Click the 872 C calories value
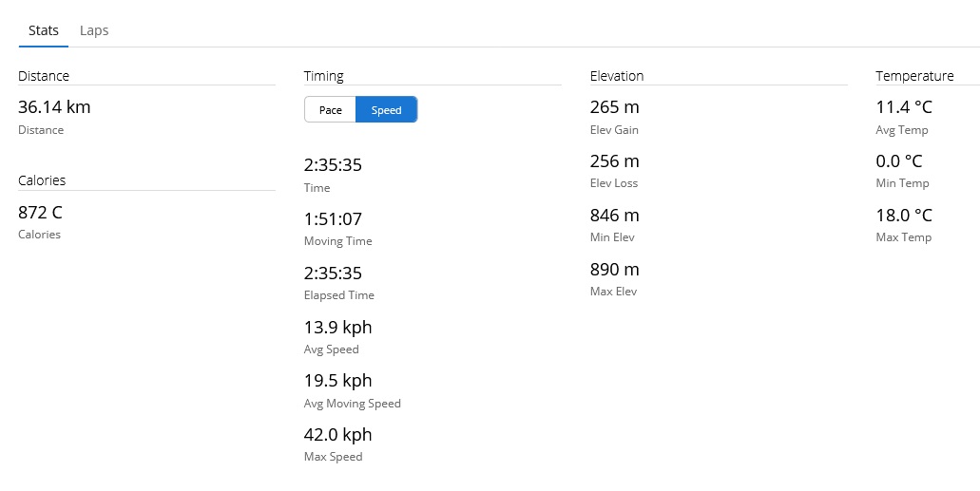 [x=40, y=212]
